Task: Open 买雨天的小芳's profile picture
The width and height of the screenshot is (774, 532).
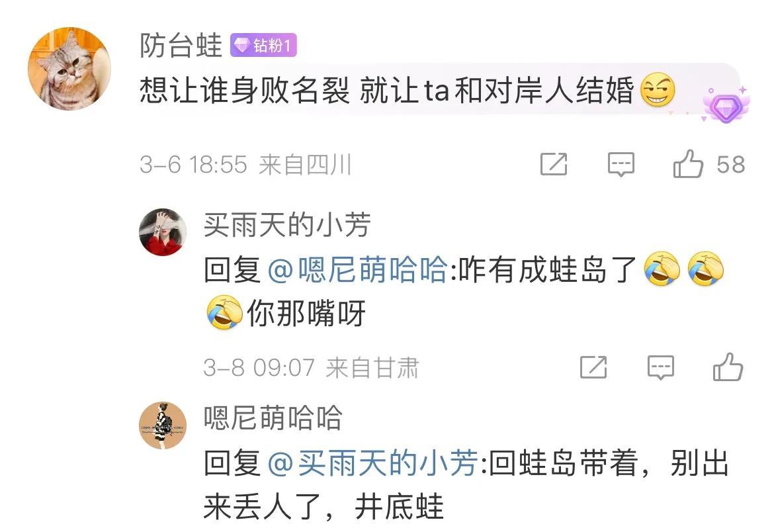Action: point(163,232)
